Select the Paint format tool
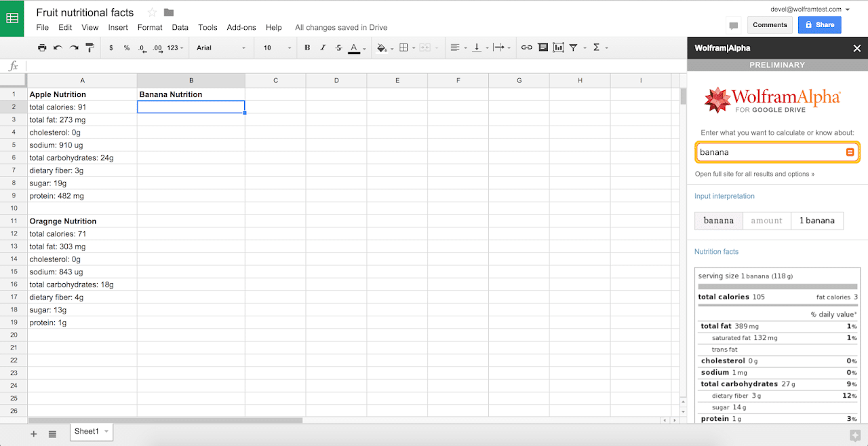Screen dimensions: 868x446 (89, 48)
